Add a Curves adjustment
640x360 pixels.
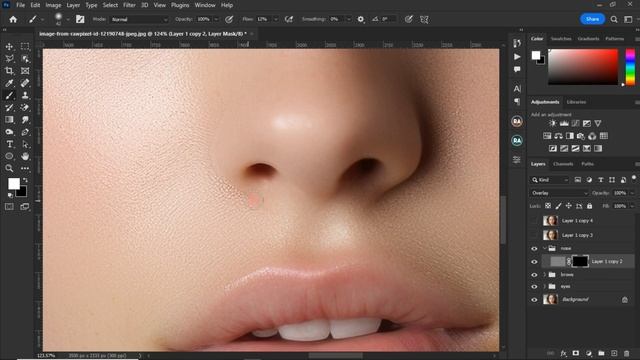pos(576,123)
